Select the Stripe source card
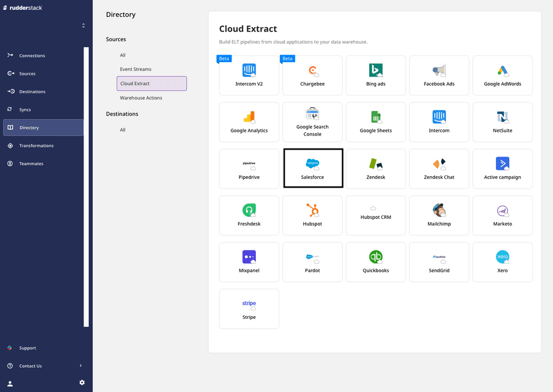Screen dimensions: 553x392 click(249, 309)
